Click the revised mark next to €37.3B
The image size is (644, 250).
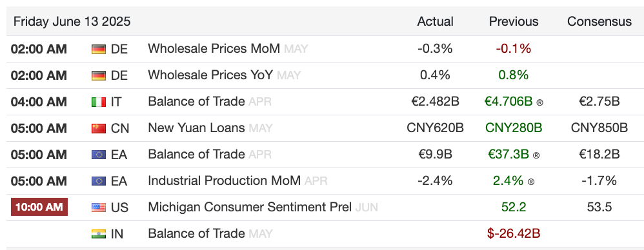click(x=536, y=155)
